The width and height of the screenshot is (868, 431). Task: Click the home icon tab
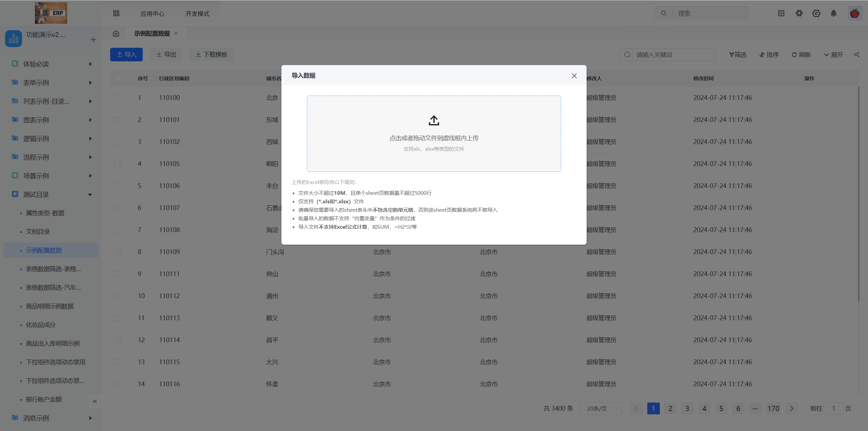(116, 34)
